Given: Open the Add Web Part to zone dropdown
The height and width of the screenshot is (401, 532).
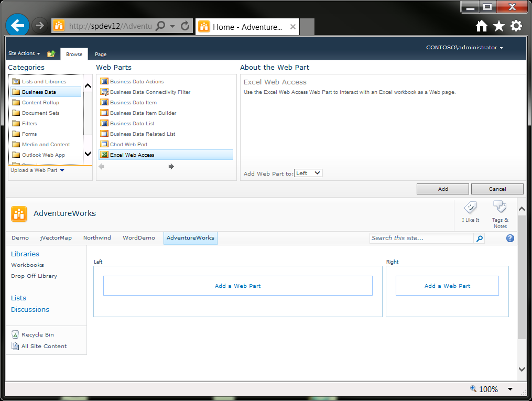Looking at the screenshot, I should point(308,173).
